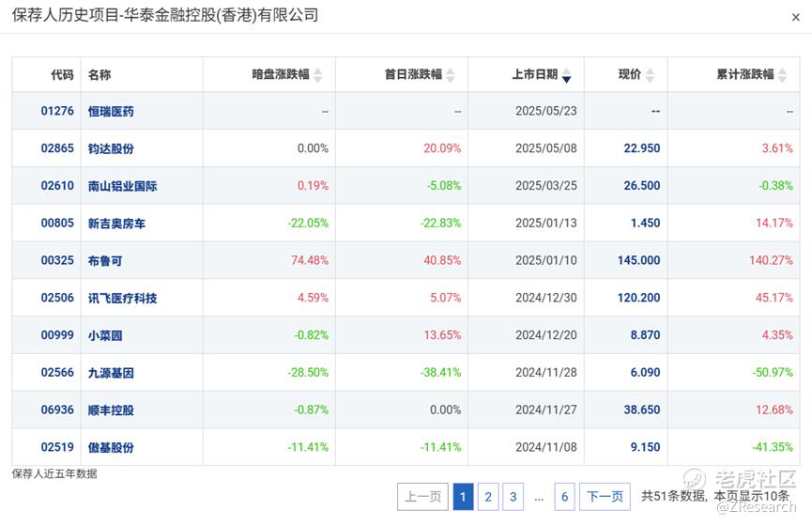
Task: Select current price 26.500
Action: [642, 186]
